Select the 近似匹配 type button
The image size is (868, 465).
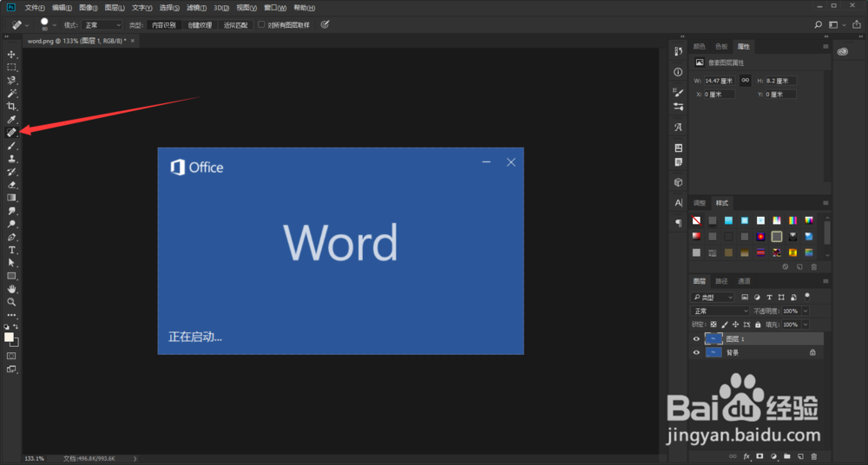[235, 25]
